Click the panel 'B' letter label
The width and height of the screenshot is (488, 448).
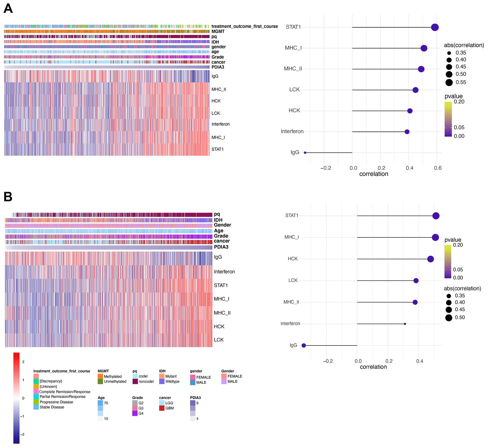click(x=8, y=197)
